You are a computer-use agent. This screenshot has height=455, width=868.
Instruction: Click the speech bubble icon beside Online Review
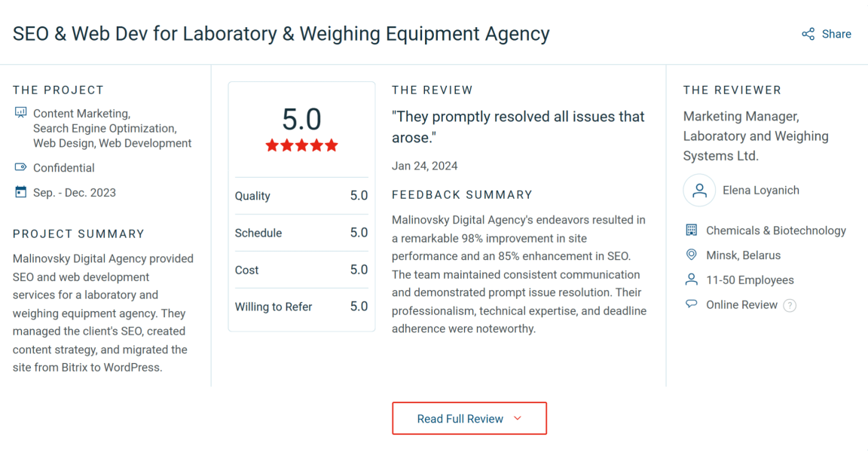tap(691, 304)
